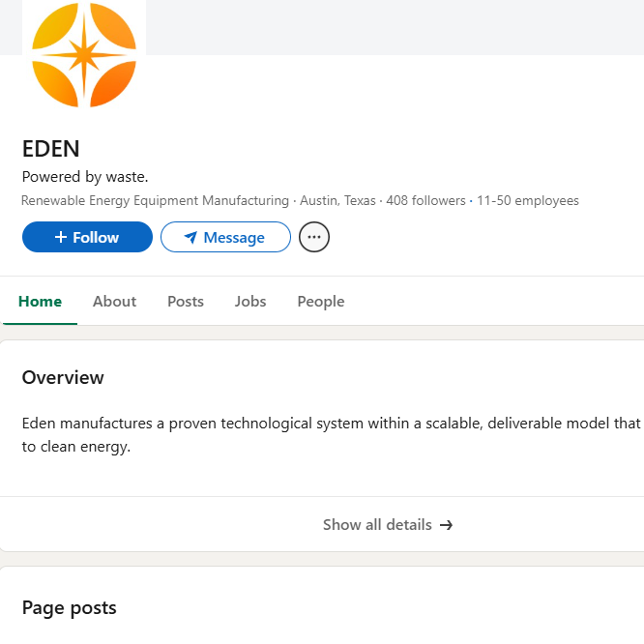Switch to the About tab

point(115,302)
